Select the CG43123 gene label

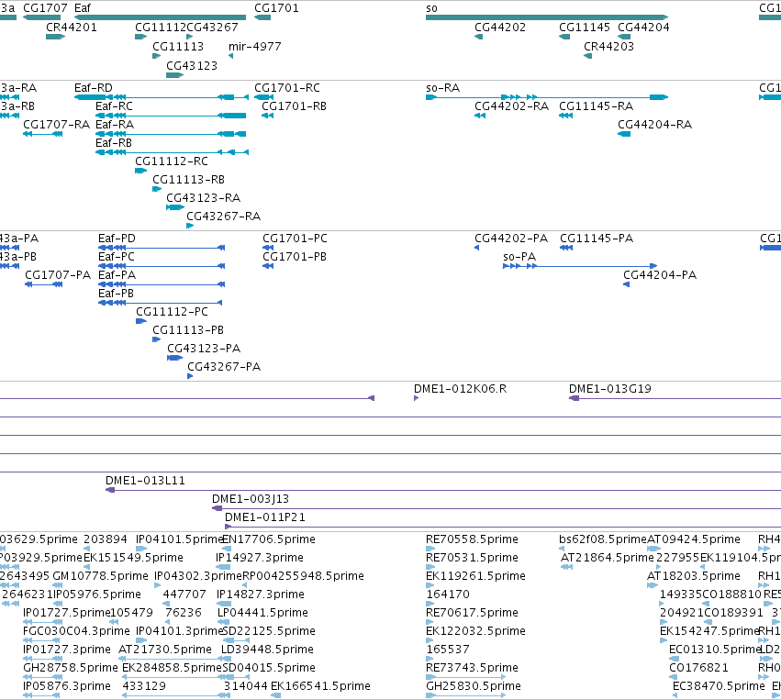click(192, 66)
